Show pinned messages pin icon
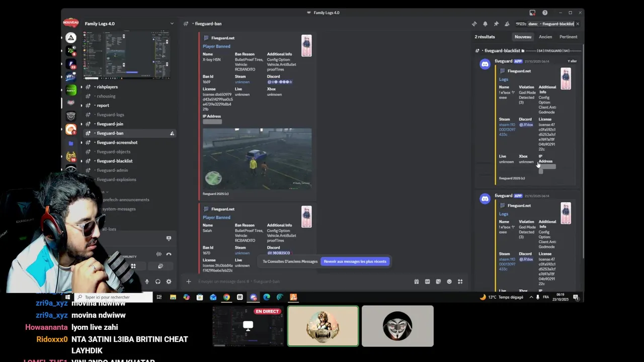The image size is (644, 362). (496, 24)
